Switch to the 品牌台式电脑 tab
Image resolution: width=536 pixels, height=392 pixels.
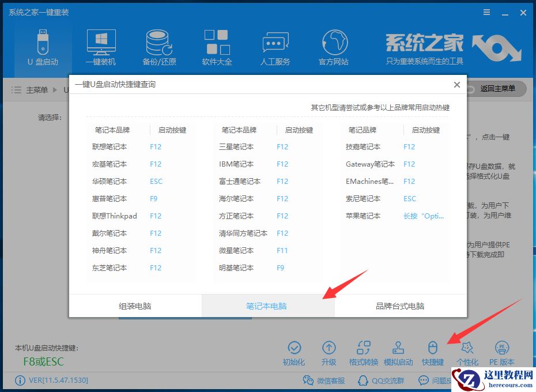click(x=399, y=306)
